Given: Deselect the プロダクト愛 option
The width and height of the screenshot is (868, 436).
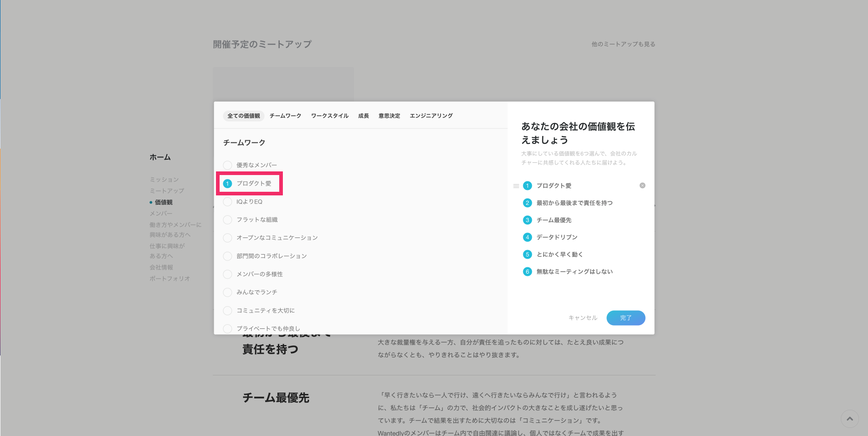Looking at the screenshot, I should coord(248,183).
